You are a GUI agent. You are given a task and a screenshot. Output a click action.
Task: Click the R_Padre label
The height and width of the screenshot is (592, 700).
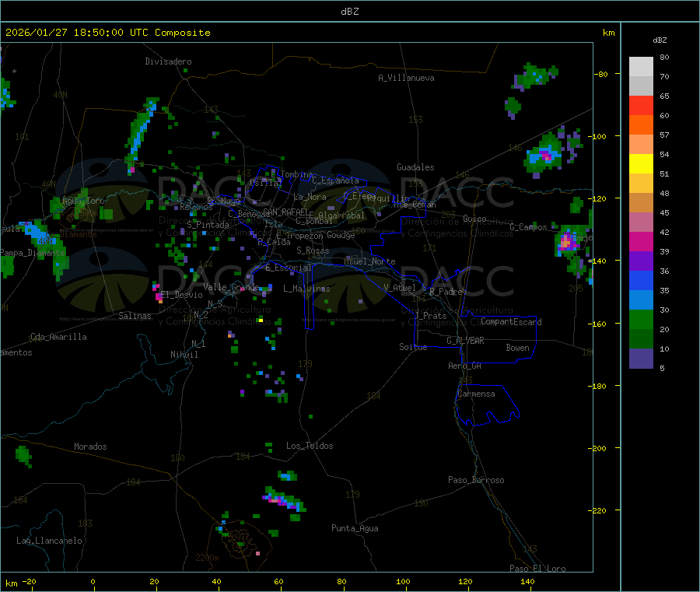tap(446, 292)
